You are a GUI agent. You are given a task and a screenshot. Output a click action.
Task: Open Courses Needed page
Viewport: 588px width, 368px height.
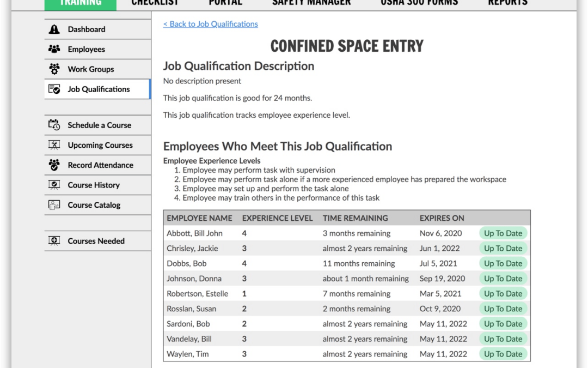click(97, 241)
